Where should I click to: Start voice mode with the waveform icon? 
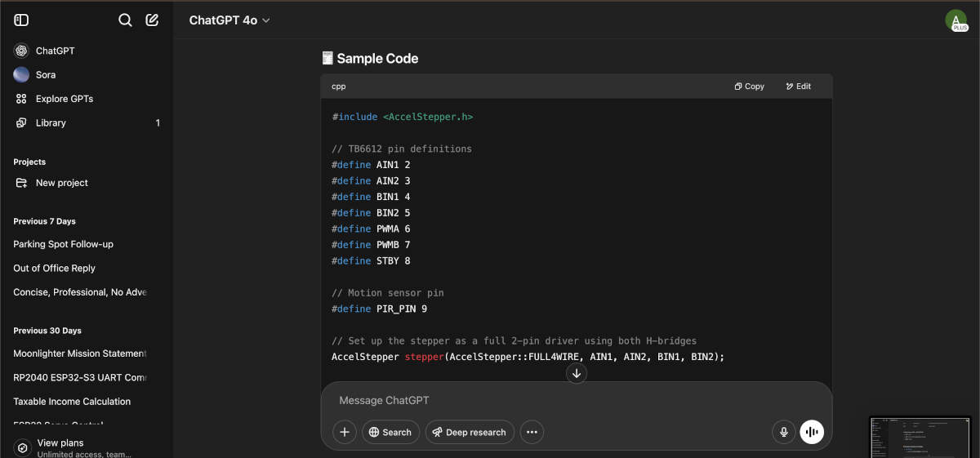[x=812, y=432]
